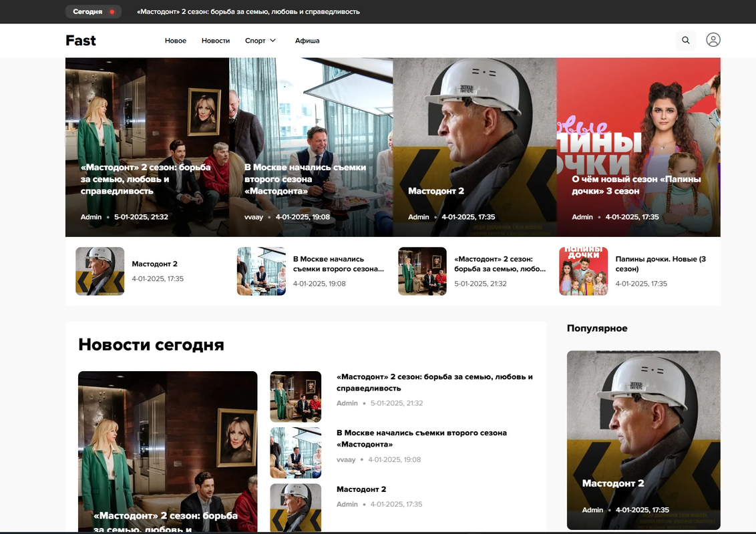The image size is (756, 534).
Task: Open the Мастодонт 2 headline in Новости сегодня list
Action: 361,489
